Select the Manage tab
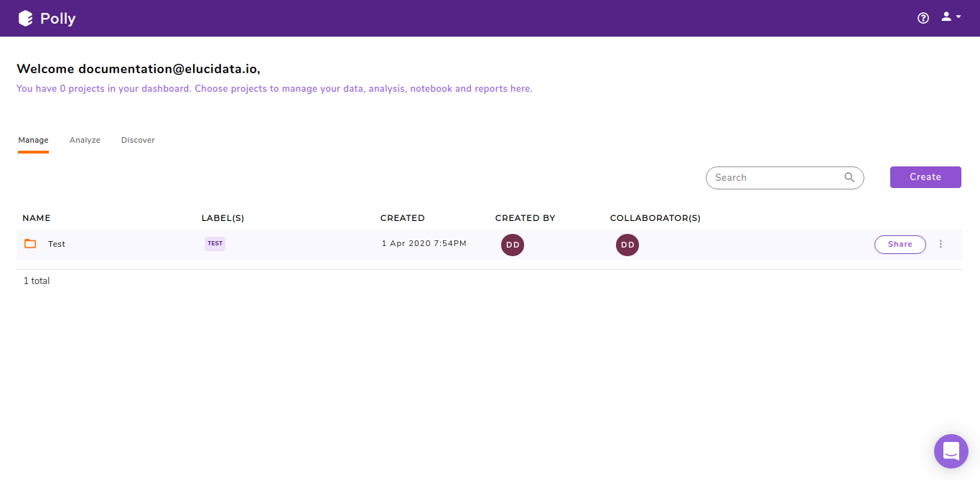 [x=33, y=140]
